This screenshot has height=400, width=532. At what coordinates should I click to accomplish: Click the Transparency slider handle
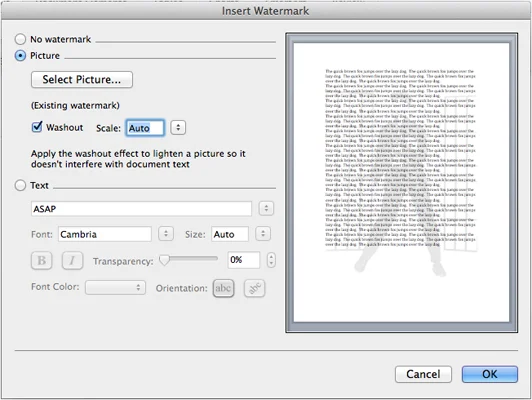[x=164, y=260]
